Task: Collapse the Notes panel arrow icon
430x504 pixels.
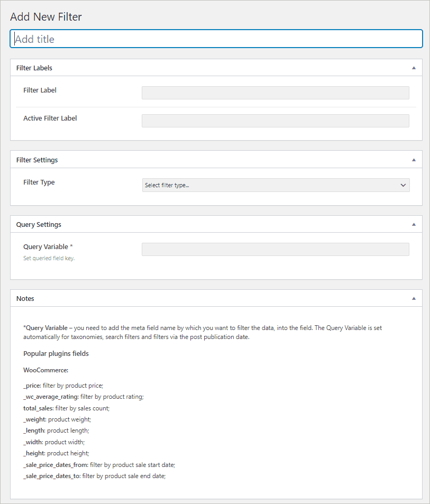Action: click(414, 298)
